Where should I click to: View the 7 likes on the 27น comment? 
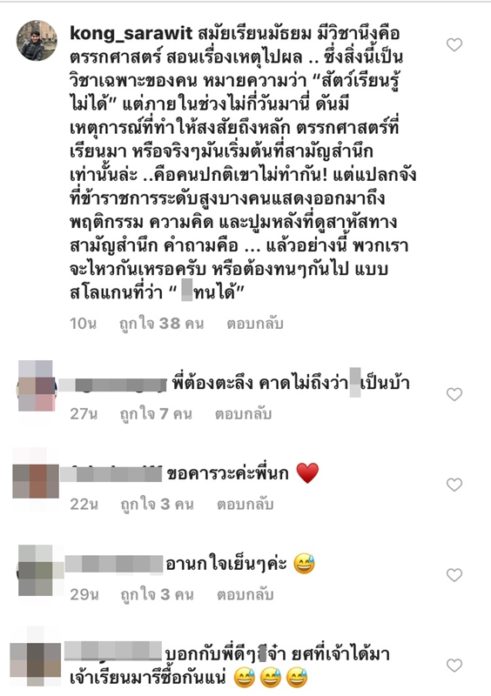coord(156,414)
